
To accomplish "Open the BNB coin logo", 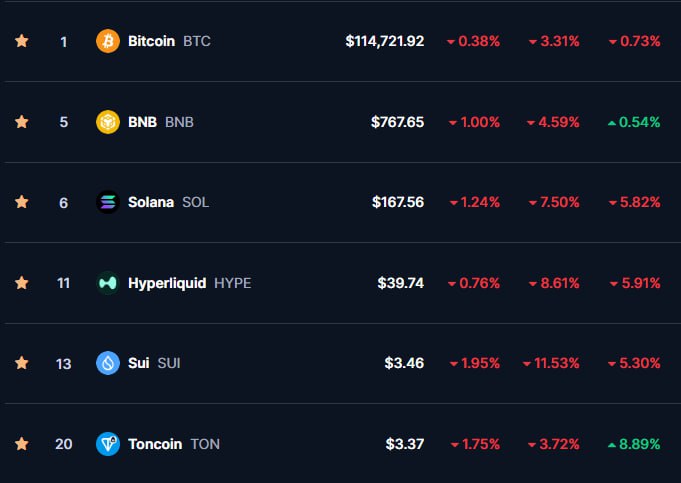I will click(x=108, y=122).
